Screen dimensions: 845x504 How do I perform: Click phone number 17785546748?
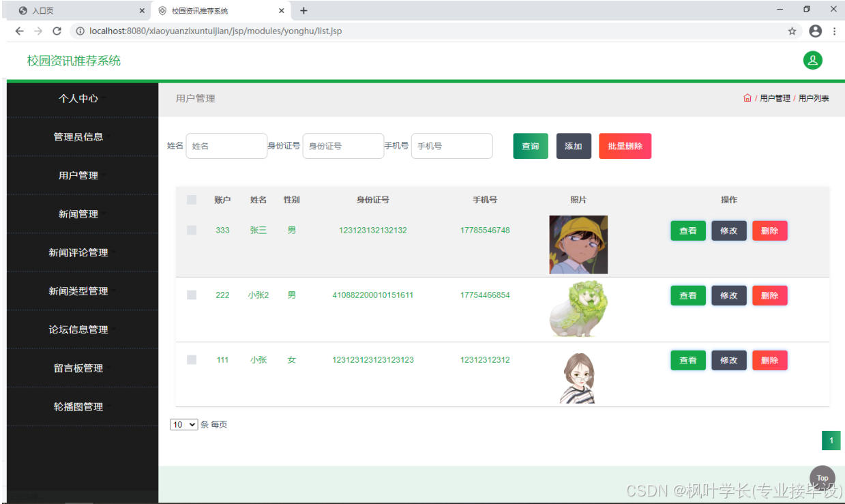(x=485, y=230)
